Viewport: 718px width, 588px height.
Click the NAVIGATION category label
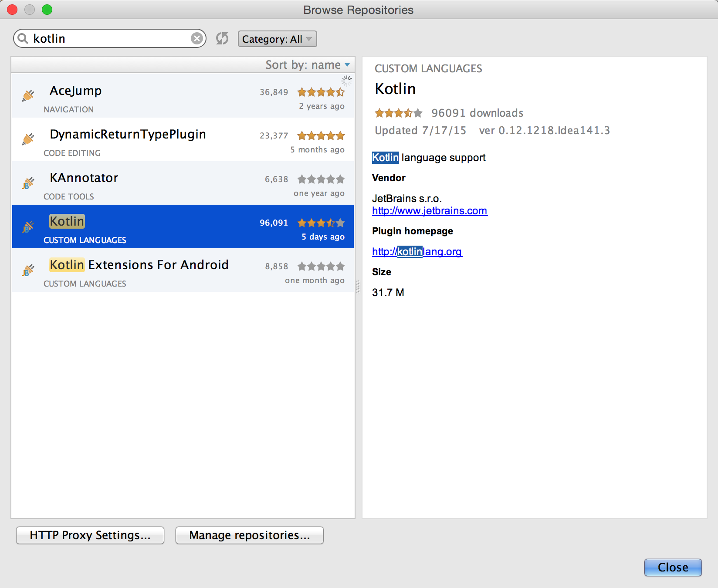pos(69,109)
